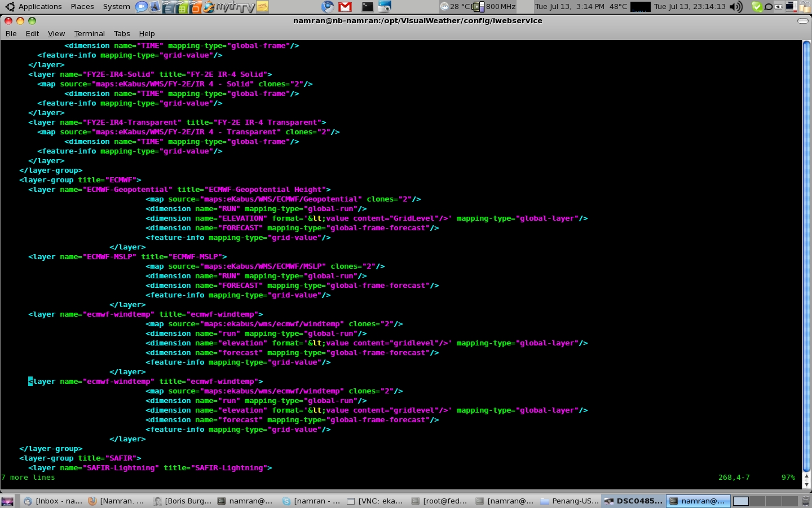Open the weather applet showing 28 °C
Viewport: 812px width, 508px height.
click(x=454, y=7)
